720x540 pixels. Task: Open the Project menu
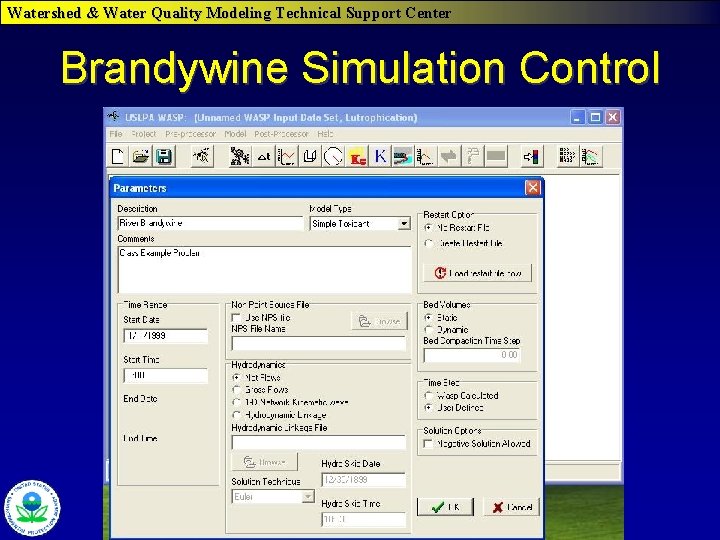pos(143,134)
